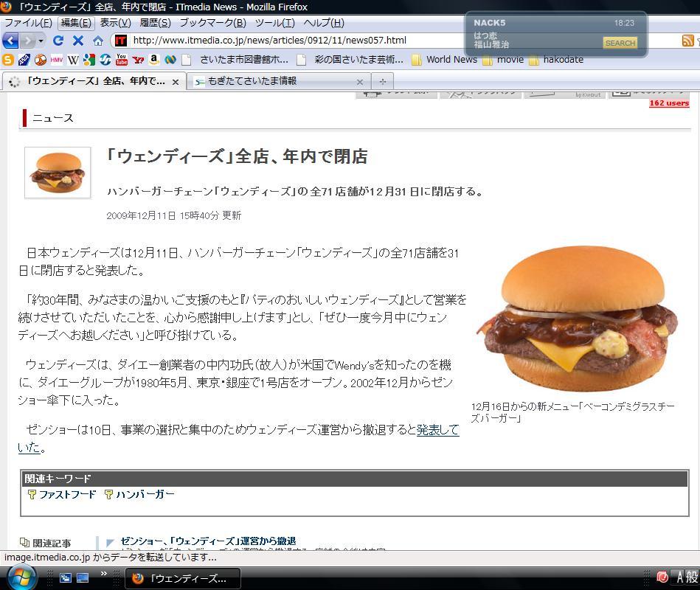Screen dimensions: 700x590
Task: Click the key icon beside ハンバーガー
Action: tap(108, 494)
